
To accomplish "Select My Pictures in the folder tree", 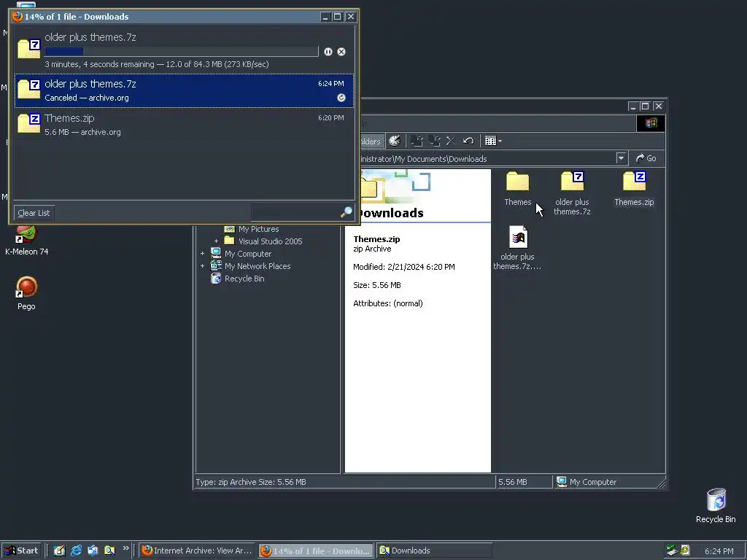I will coord(259,229).
